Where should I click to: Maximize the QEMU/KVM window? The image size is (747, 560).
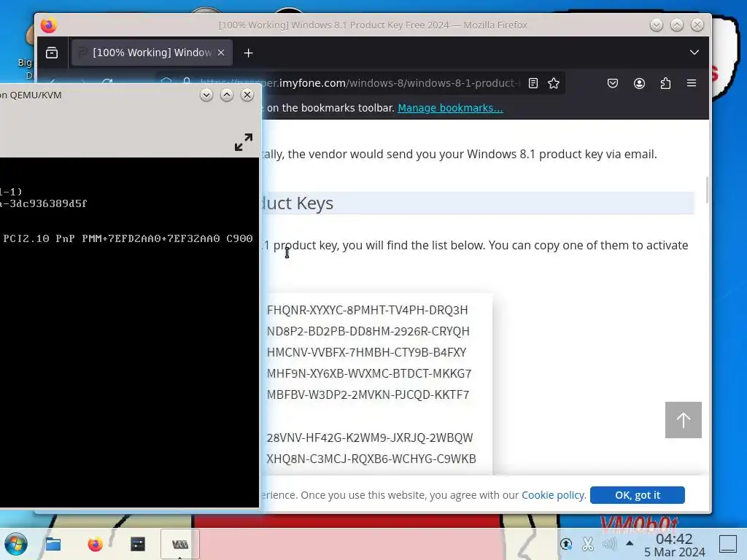227,96
